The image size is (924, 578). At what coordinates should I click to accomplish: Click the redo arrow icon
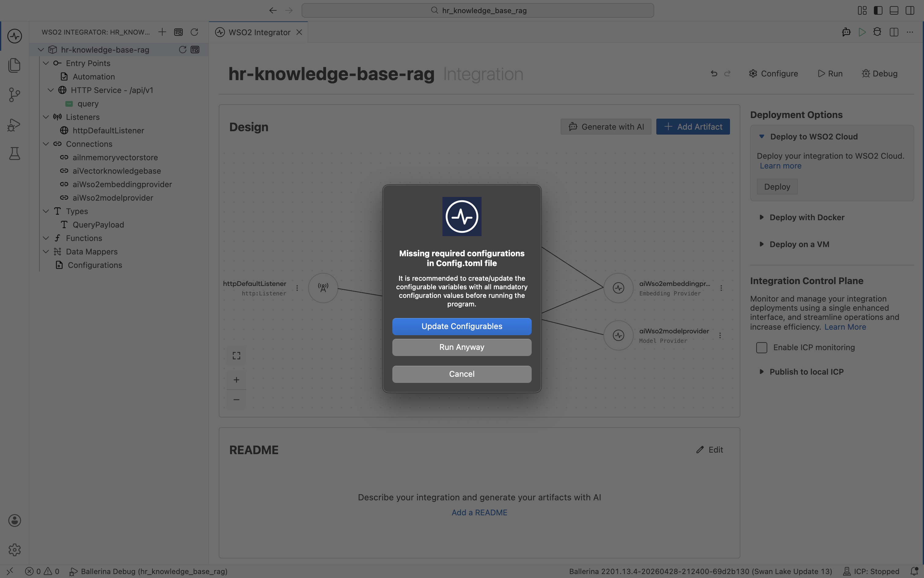pos(727,73)
